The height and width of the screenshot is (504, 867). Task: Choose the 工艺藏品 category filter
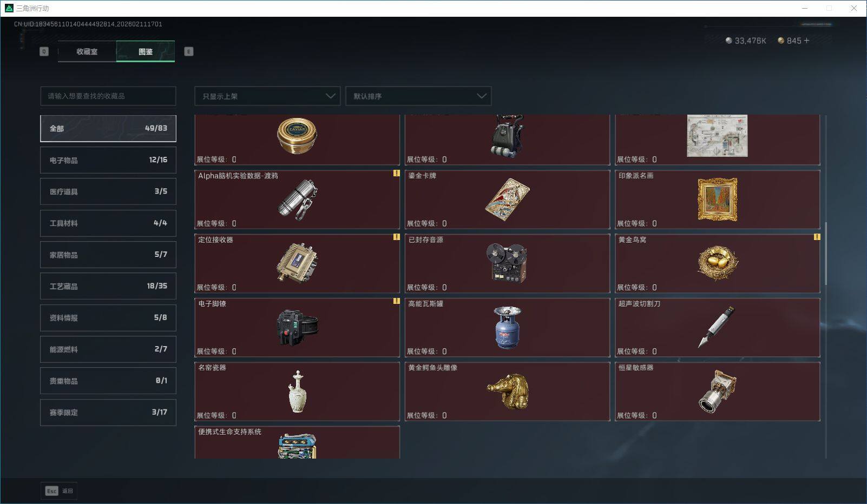108,286
